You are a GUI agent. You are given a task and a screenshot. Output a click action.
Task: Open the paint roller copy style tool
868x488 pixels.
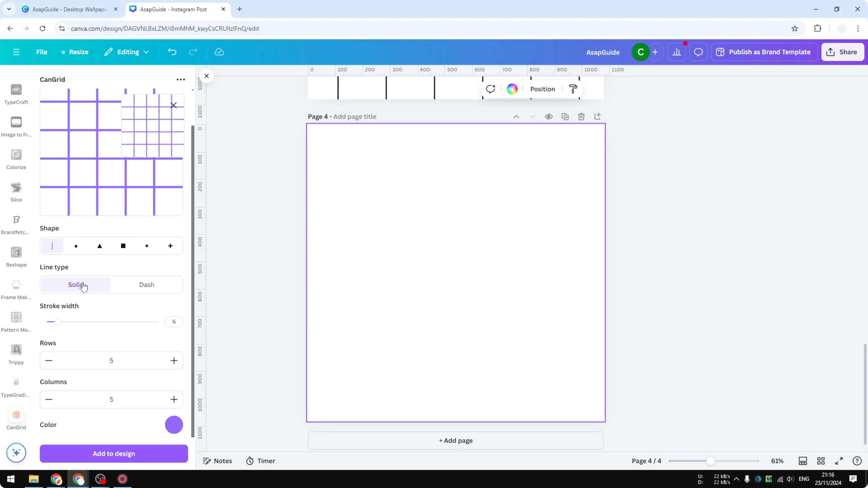click(x=573, y=89)
